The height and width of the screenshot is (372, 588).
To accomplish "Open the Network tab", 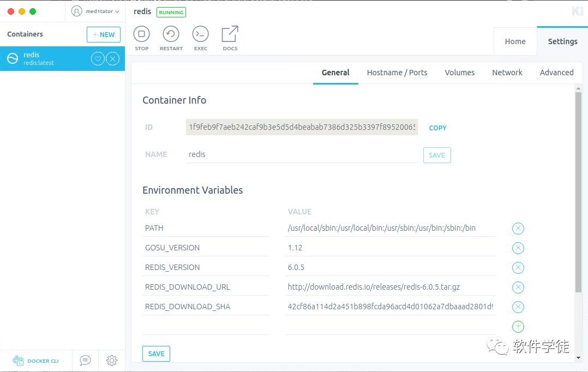I will (x=507, y=73).
